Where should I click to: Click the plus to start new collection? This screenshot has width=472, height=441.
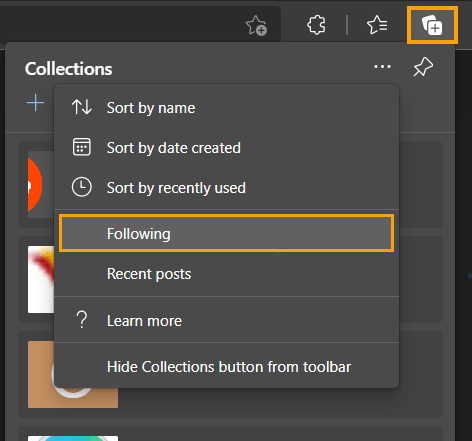click(x=35, y=103)
